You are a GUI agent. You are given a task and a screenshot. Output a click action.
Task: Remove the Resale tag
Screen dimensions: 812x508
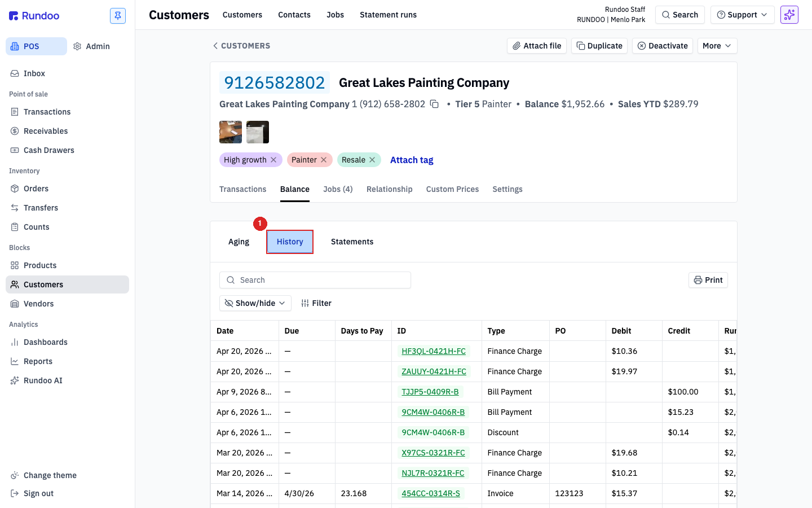372,160
